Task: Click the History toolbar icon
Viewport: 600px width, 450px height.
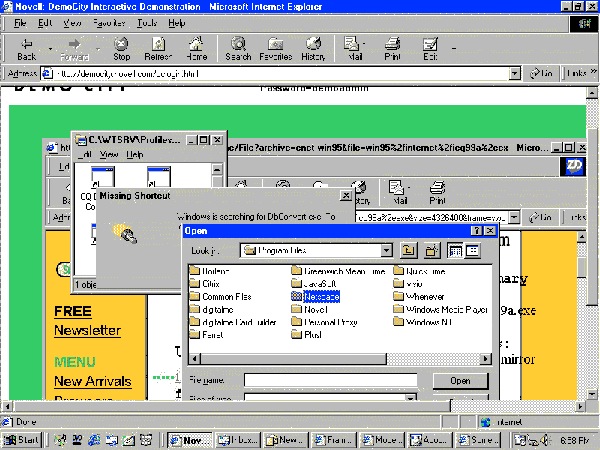Action: 313,48
